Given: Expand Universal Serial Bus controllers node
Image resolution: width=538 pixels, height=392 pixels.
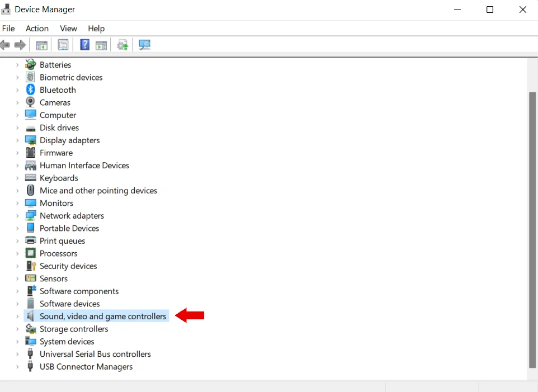Looking at the screenshot, I should [17, 355].
